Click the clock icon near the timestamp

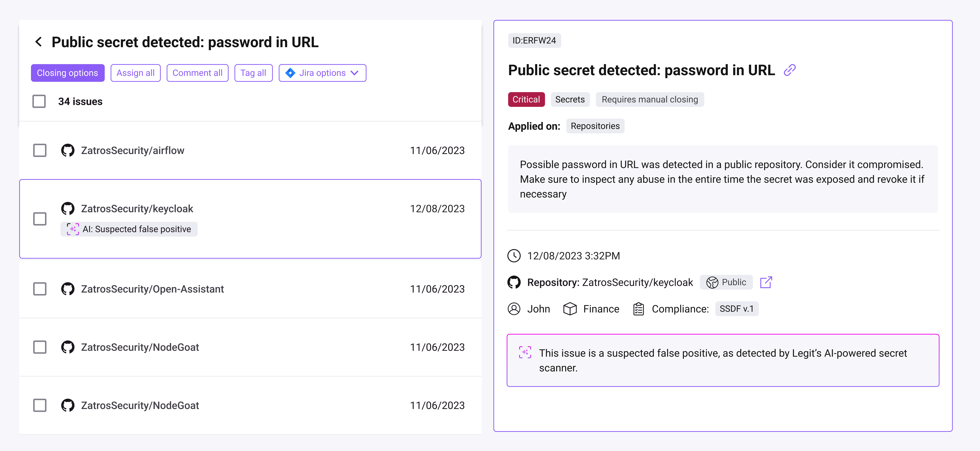click(514, 256)
